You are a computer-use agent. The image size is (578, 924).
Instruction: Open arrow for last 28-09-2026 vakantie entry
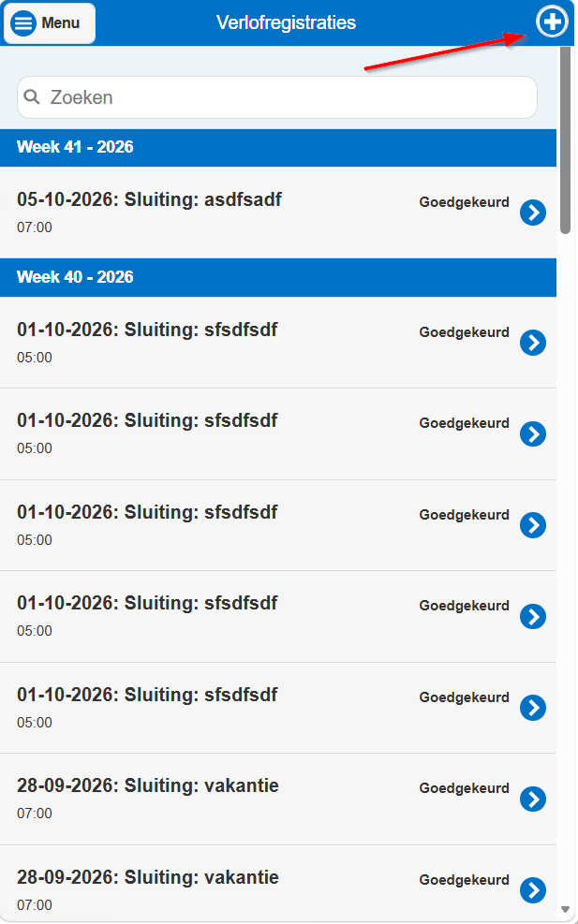click(x=533, y=890)
